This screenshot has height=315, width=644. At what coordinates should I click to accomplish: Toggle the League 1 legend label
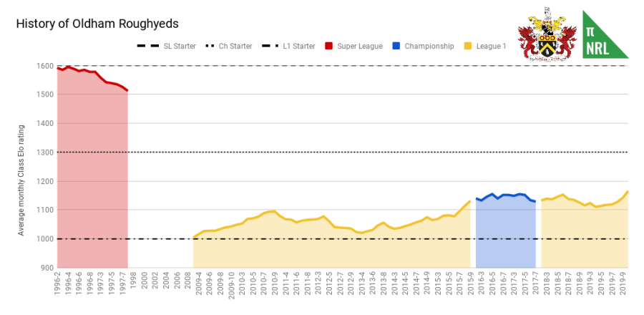click(492, 46)
